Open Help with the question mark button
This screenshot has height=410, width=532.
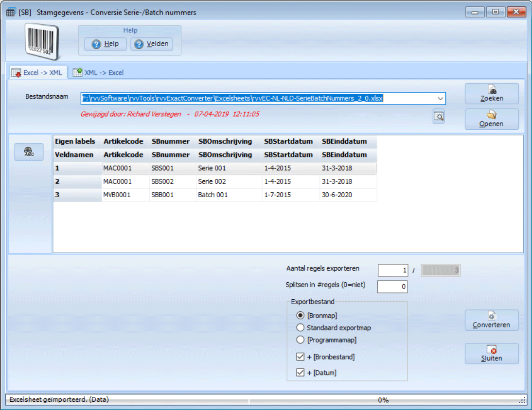(106, 44)
